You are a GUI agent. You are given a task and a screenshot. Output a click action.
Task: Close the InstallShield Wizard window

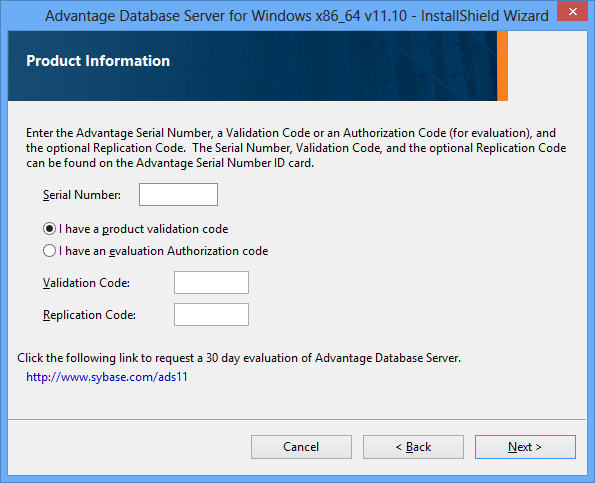click(573, 11)
